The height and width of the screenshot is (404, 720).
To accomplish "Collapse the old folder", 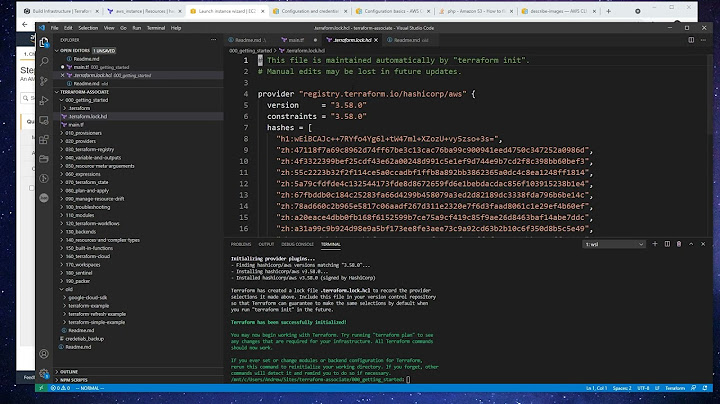I will tap(62, 289).
